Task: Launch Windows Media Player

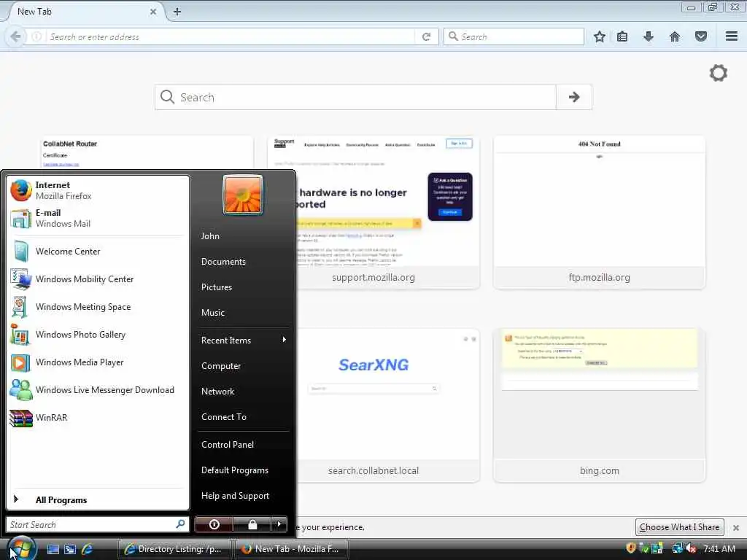Action: tap(98, 362)
